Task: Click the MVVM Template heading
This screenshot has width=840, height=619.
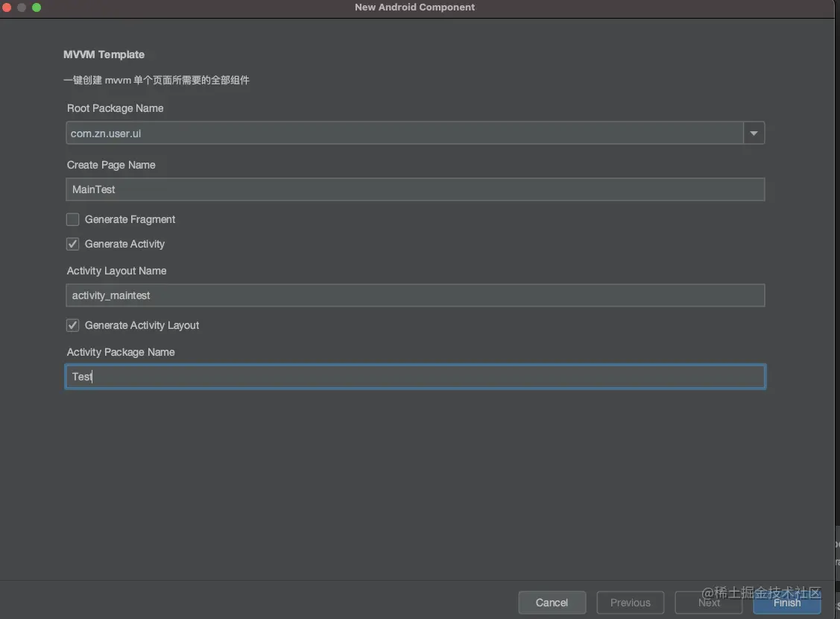Action: click(104, 54)
